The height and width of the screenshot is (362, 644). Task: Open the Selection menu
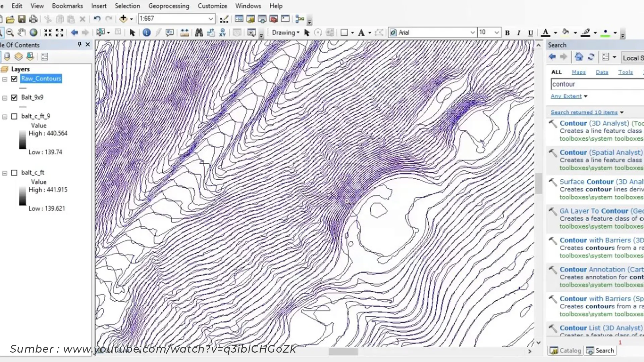click(127, 6)
